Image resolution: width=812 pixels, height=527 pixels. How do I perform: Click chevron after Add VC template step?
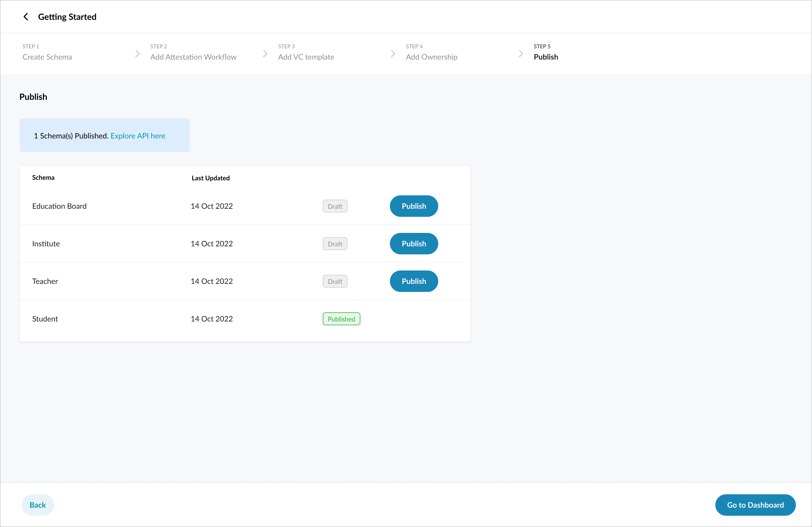[393, 54]
